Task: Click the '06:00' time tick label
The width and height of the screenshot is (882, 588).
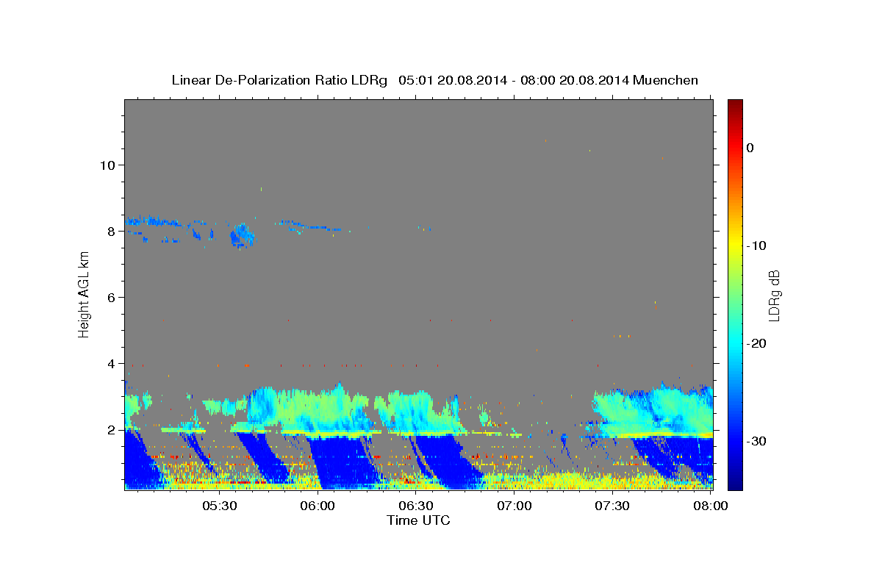Action: pos(318,506)
